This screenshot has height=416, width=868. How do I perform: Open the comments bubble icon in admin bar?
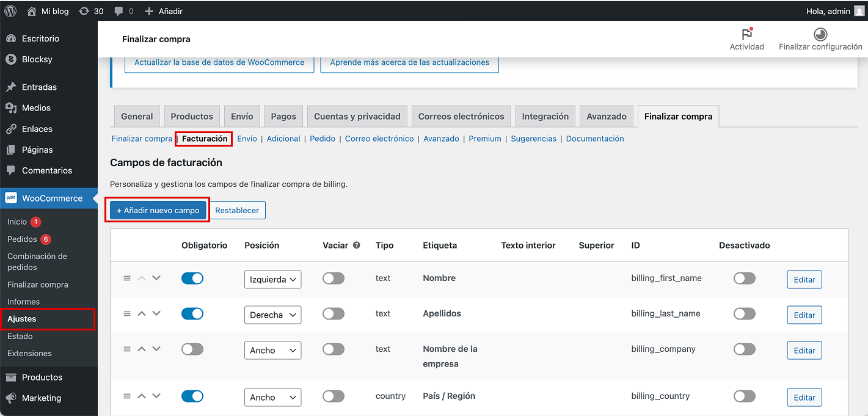119,11
